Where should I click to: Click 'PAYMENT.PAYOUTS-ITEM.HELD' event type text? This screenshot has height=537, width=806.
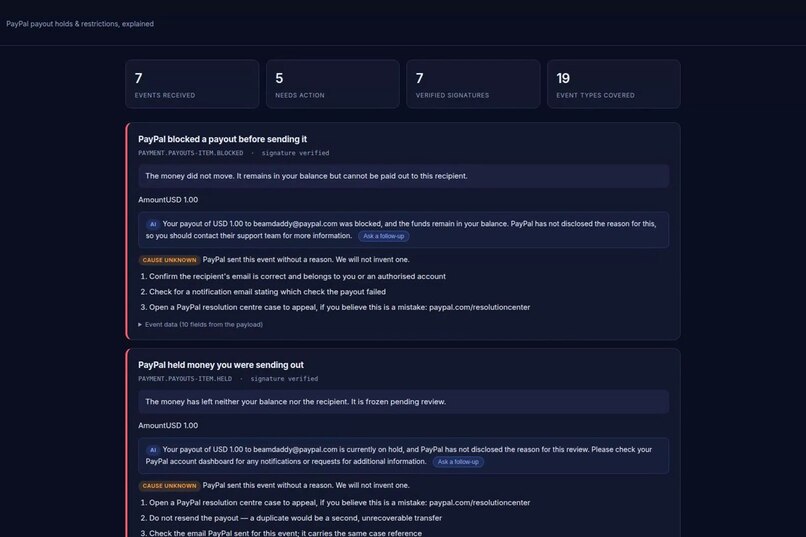[185, 379]
